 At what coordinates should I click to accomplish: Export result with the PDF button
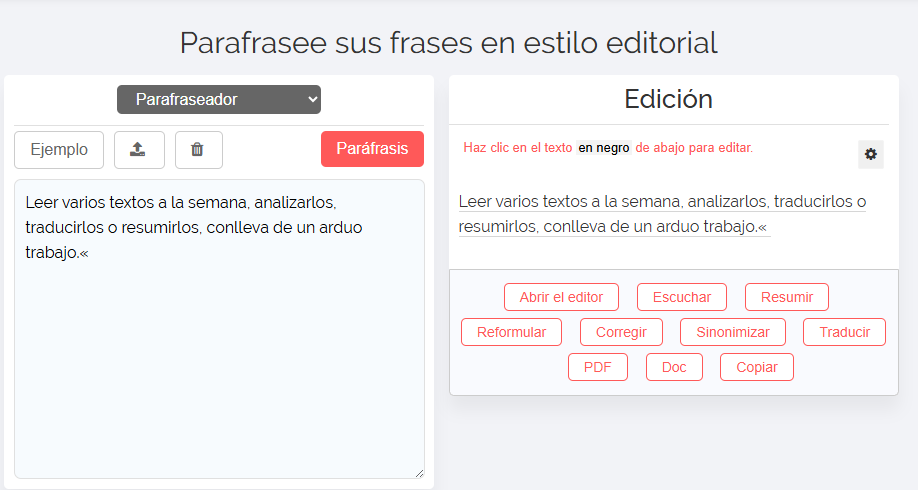598,367
